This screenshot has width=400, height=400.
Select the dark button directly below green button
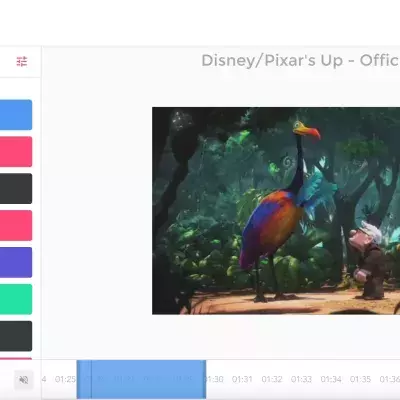click(x=16, y=336)
